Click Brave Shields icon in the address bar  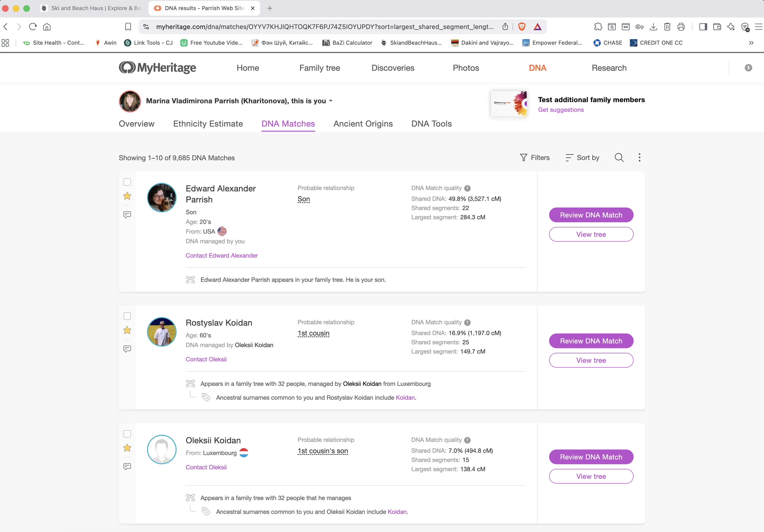click(x=522, y=27)
